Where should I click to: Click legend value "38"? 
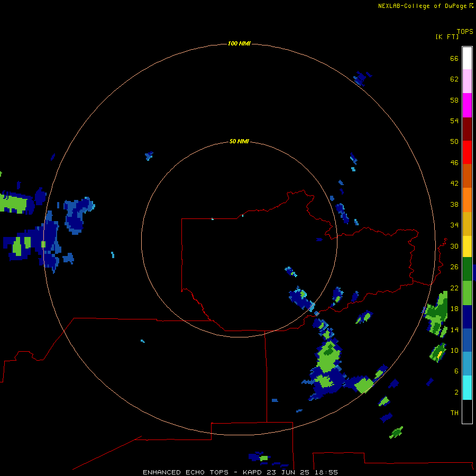point(454,204)
